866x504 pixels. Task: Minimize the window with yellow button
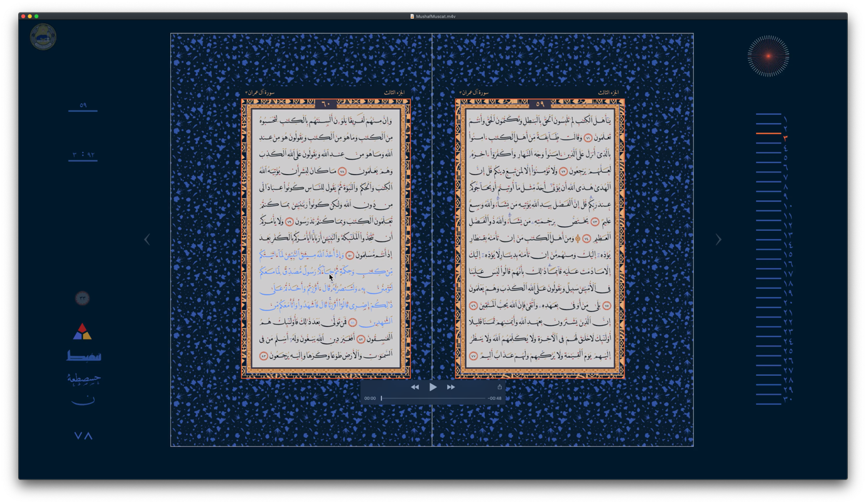tap(30, 16)
